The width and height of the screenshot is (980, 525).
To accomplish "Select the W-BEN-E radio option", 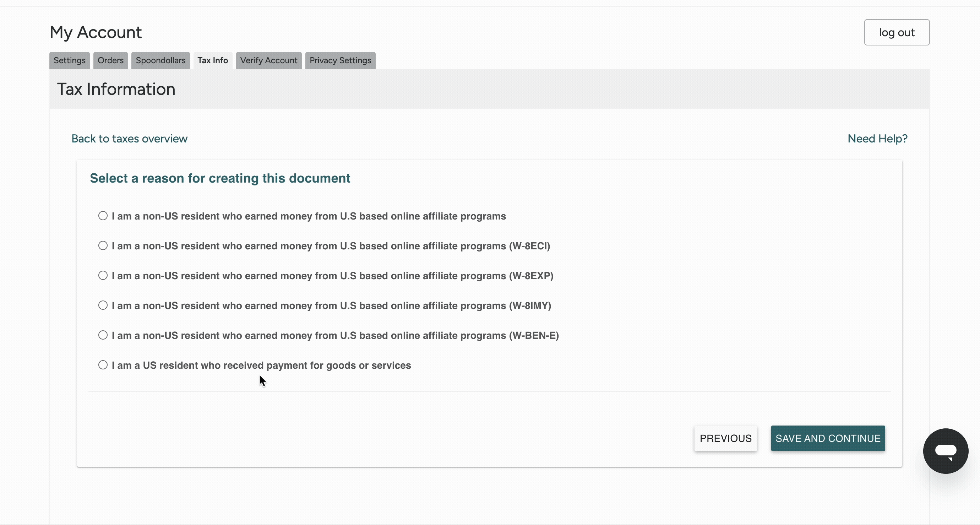I will pos(103,335).
